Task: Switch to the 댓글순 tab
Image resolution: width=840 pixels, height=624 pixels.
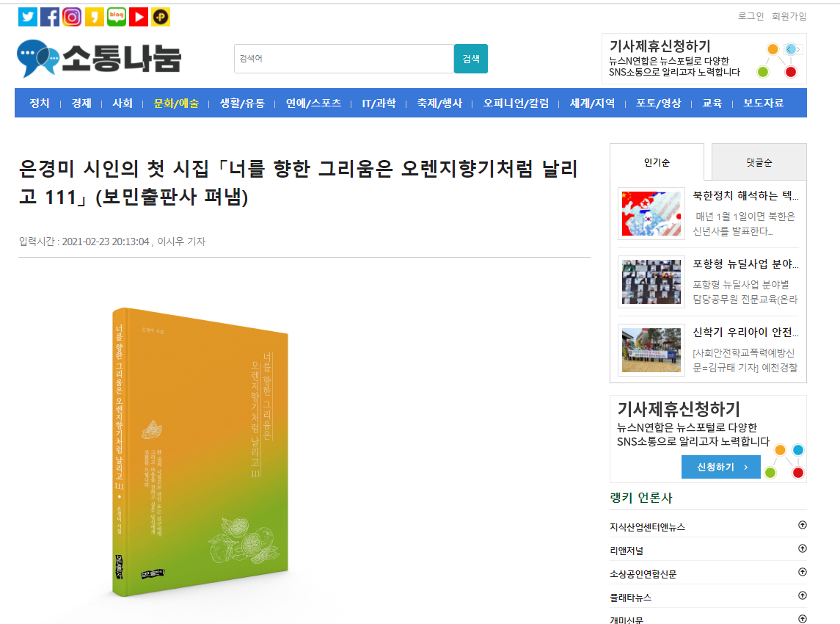Action: 759,162
